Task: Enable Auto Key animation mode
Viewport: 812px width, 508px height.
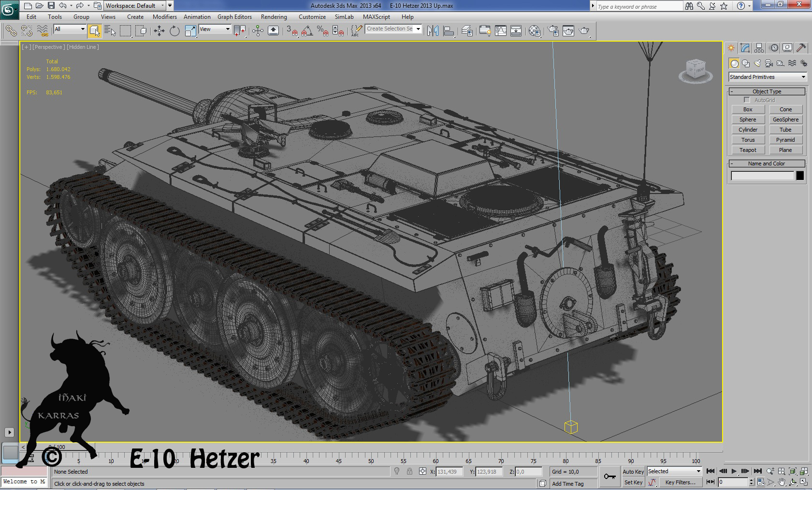Action: (x=633, y=471)
